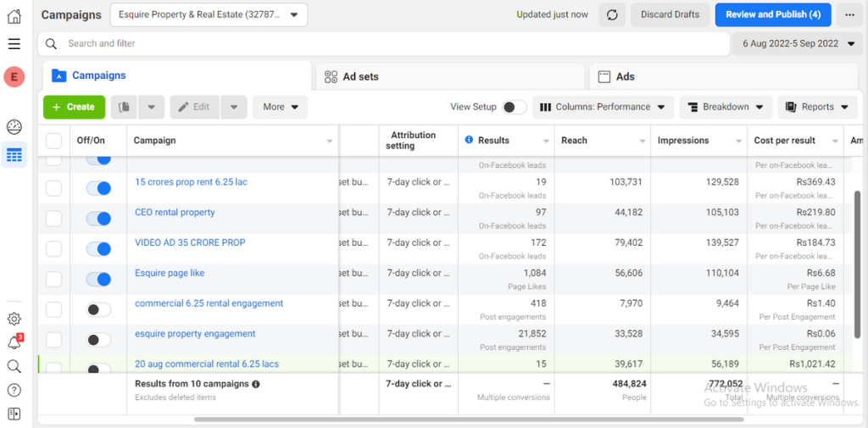Click the Review and Publish button
The width and height of the screenshot is (868, 428).
click(772, 14)
